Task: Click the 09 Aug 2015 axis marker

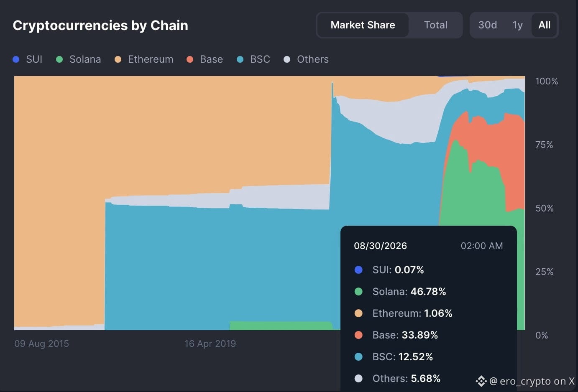Action: [x=42, y=344]
